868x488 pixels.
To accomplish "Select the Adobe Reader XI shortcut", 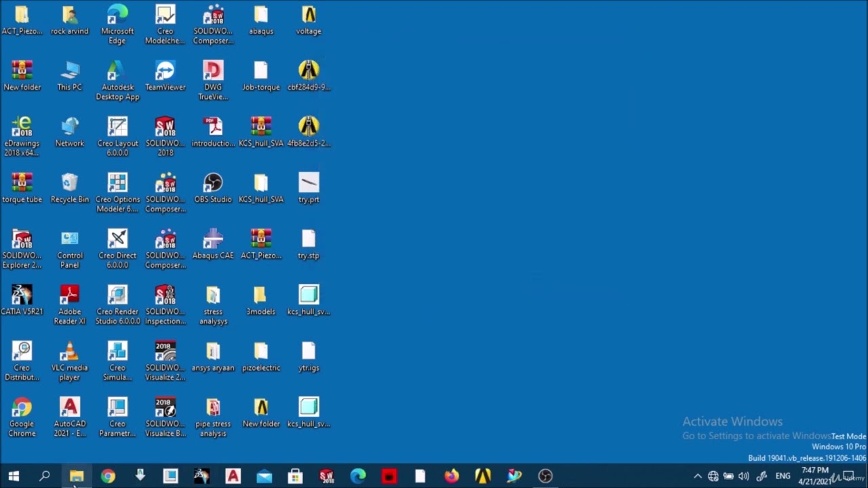I will click(69, 305).
